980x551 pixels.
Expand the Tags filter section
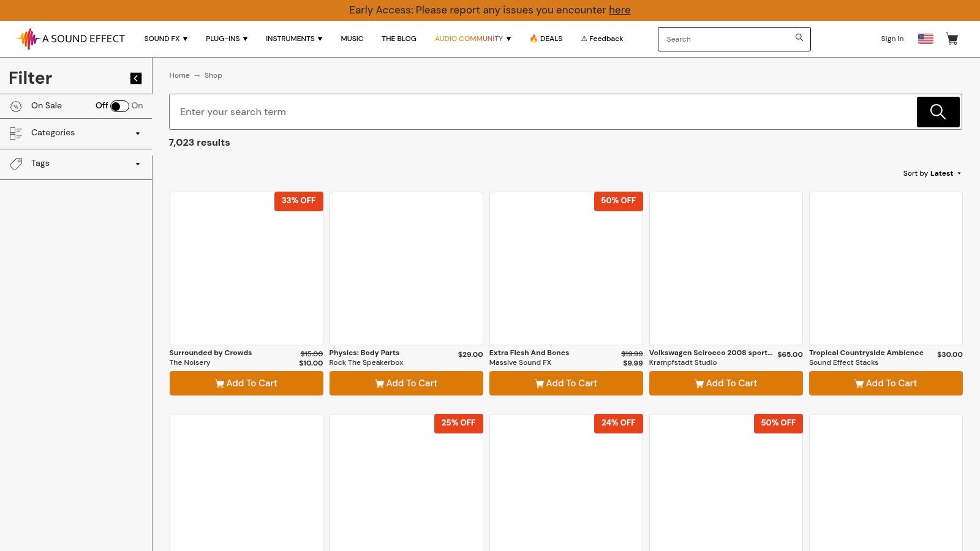click(x=137, y=164)
